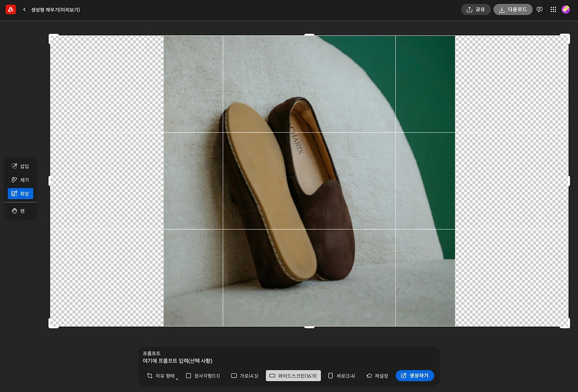The height and width of the screenshot is (392, 578).
Task: Go back using the left chevron arrow
Action: pyautogui.click(x=24, y=9)
